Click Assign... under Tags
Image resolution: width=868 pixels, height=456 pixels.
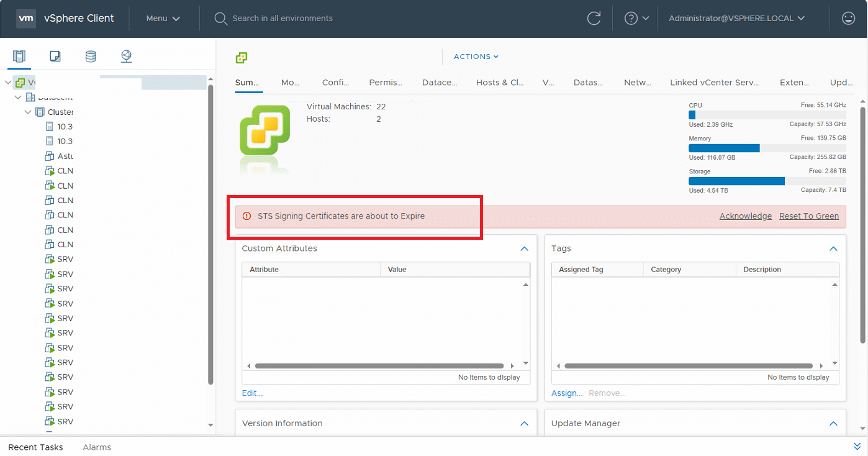click(567, 393)
